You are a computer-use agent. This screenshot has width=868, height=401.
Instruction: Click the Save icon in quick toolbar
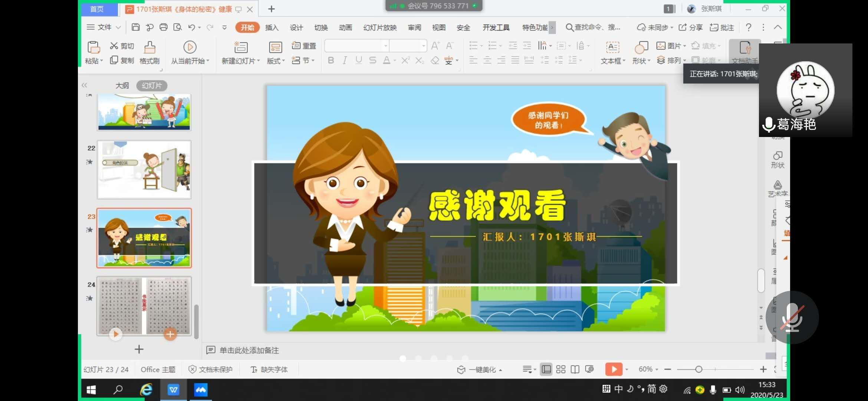(136, 27)
